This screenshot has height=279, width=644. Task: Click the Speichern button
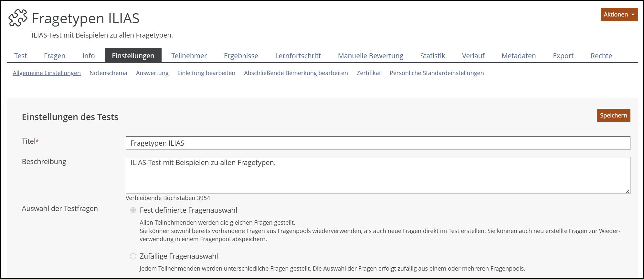(x=613, y=116)
